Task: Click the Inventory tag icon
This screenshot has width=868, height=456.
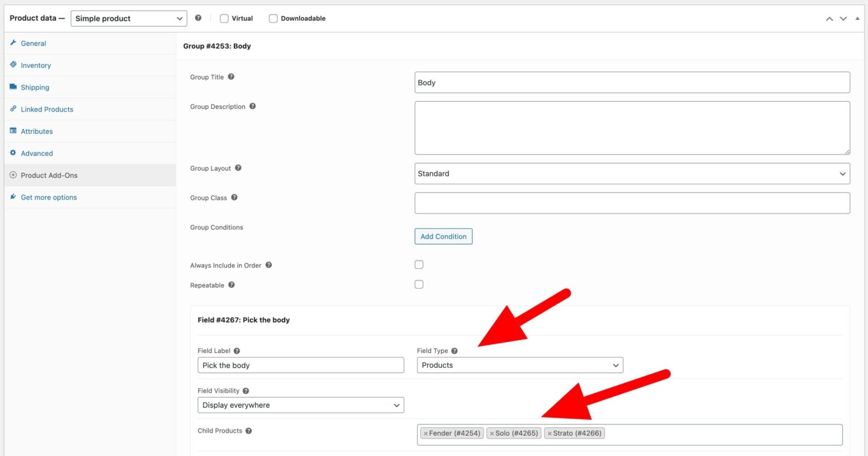Action: pyautogui.click(x=13, y=65)
